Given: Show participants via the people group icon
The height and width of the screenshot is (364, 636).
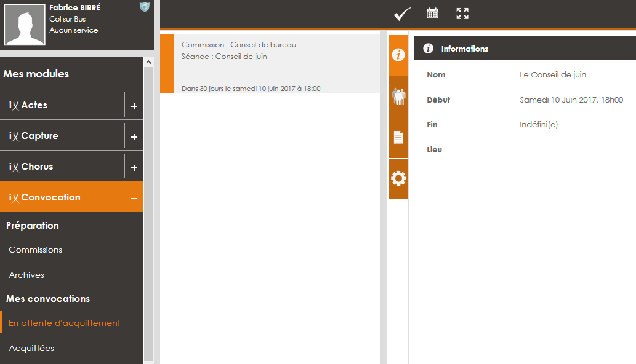Looking at the screenshot, I should tap(398, 97).
